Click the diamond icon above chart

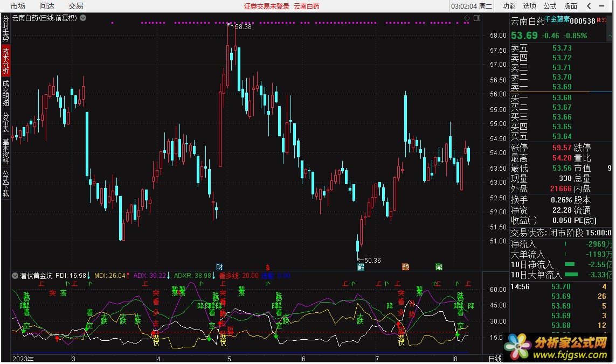(467, 18)
